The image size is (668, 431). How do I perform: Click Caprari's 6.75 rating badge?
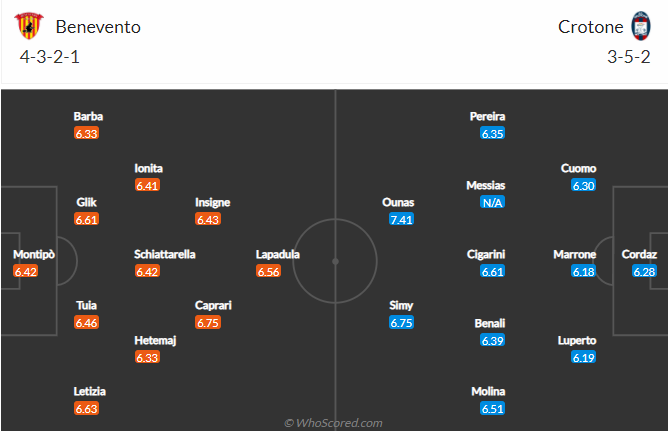point(208,322)
